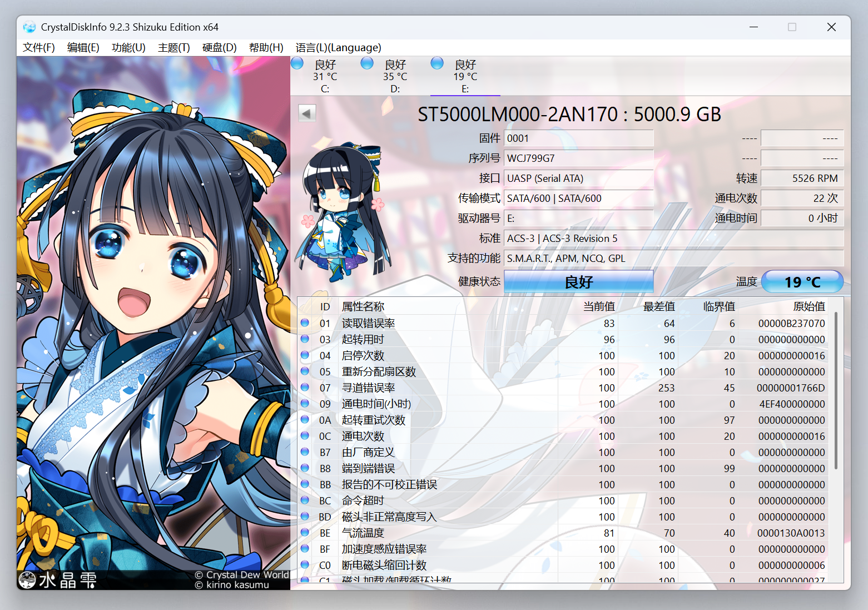Click status dot for attribute B8 端到端错误
This screenshot has width=868, height=610.
pos(305,468)
